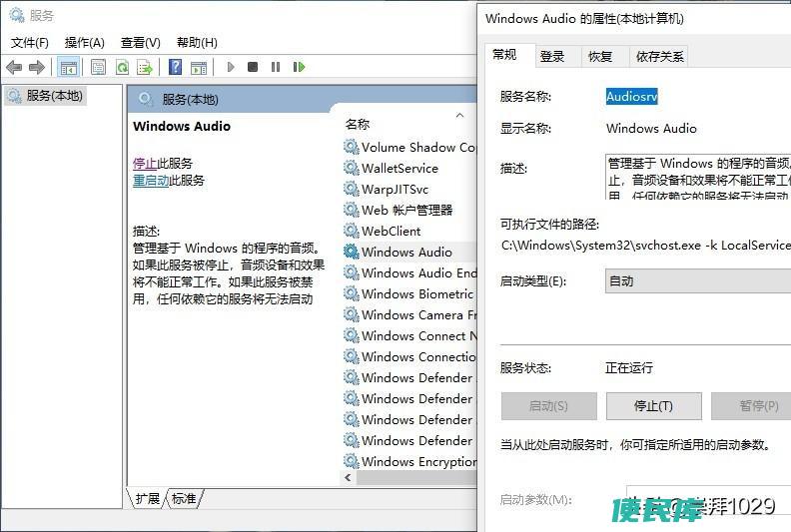
Task: Click the gear icon beside Windows Audio
Action: pyautogui.click(x=352, y=252)
